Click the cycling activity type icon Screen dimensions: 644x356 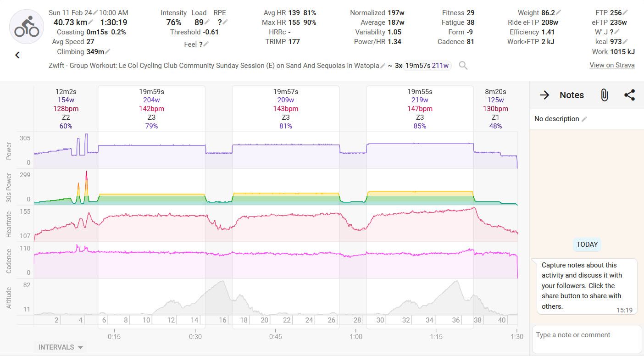click(x=27, y=27)
